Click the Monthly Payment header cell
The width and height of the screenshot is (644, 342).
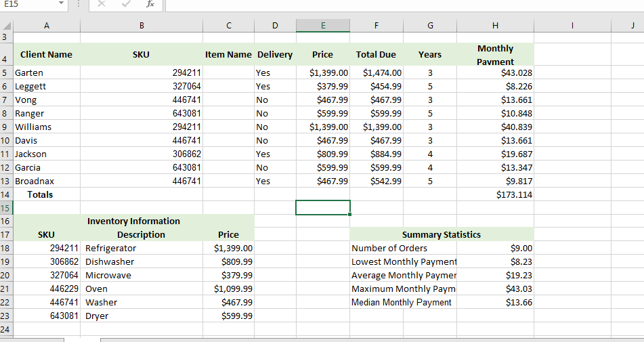pyautogui.click(x=495, y=55)
